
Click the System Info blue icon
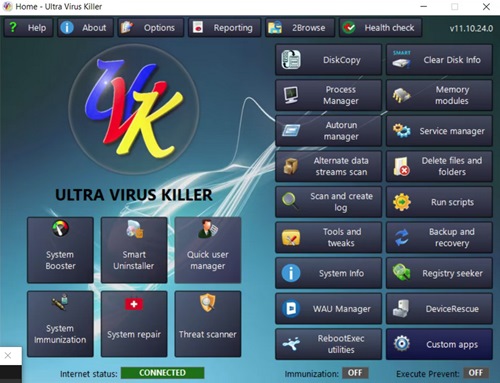(291, 273)
